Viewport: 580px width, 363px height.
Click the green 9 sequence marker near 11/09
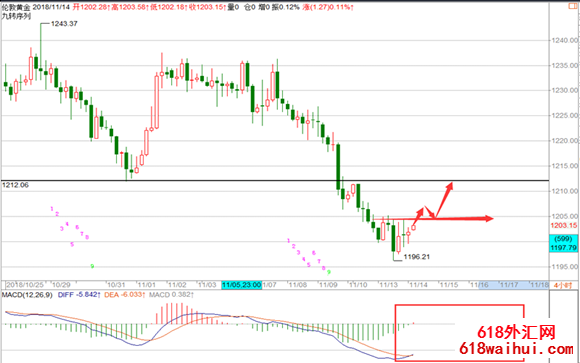pyautogui.click(x=329, y=272)
